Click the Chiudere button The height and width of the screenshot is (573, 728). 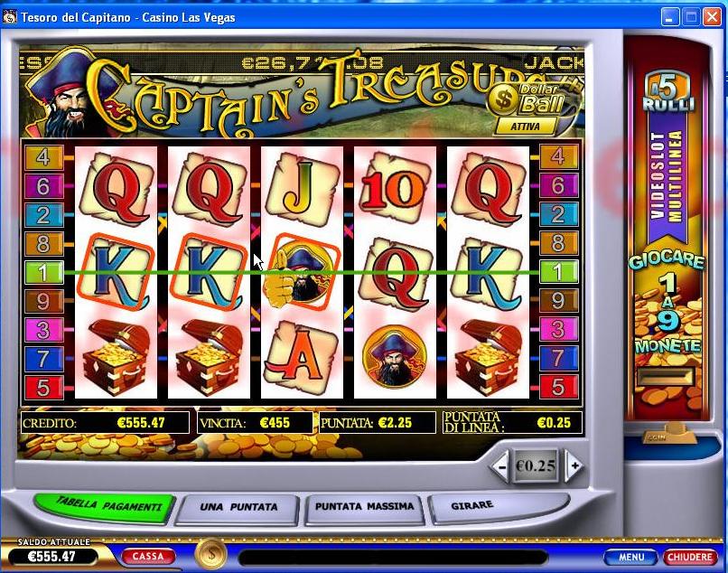click(689, 557)
